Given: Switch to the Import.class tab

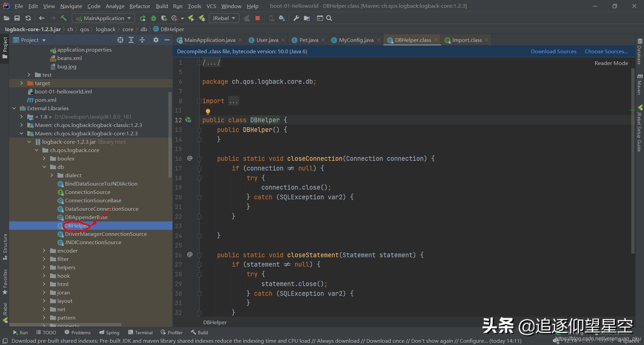Looking at the screenshot, I should pos(467,40).
